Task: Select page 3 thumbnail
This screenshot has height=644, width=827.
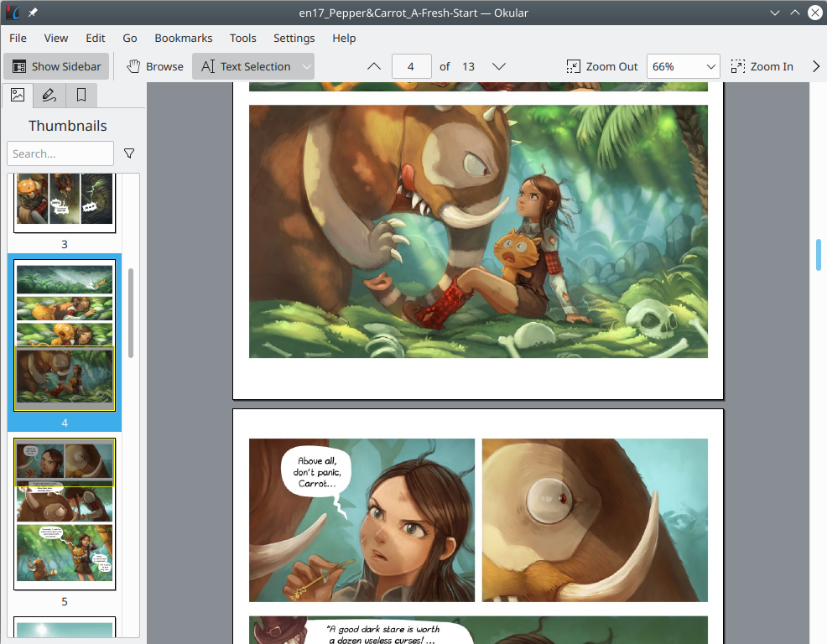Action: pyautogui.click(x=65, y=203)
